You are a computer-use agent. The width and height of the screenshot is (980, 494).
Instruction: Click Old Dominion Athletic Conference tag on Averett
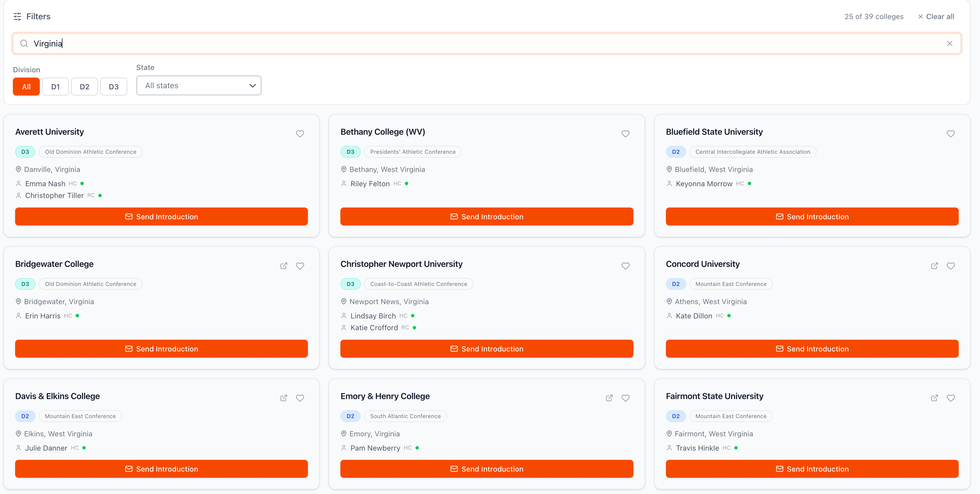tap(90, 152)
